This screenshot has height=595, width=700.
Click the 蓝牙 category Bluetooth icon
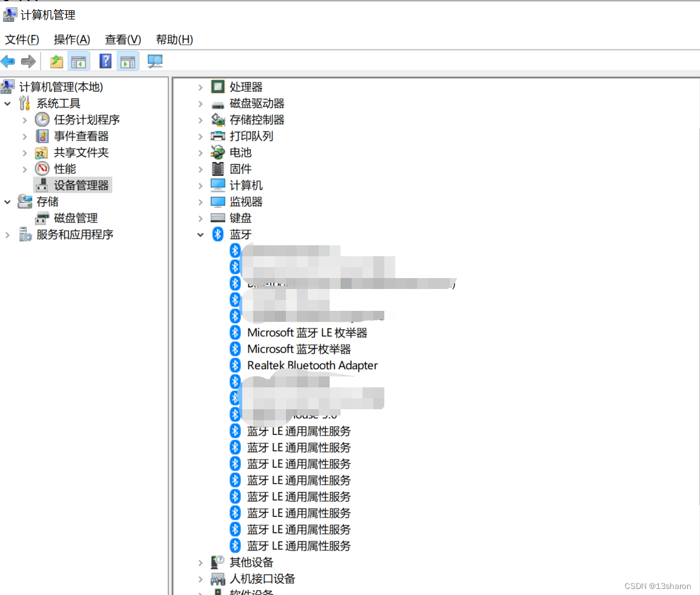(218, 234)
